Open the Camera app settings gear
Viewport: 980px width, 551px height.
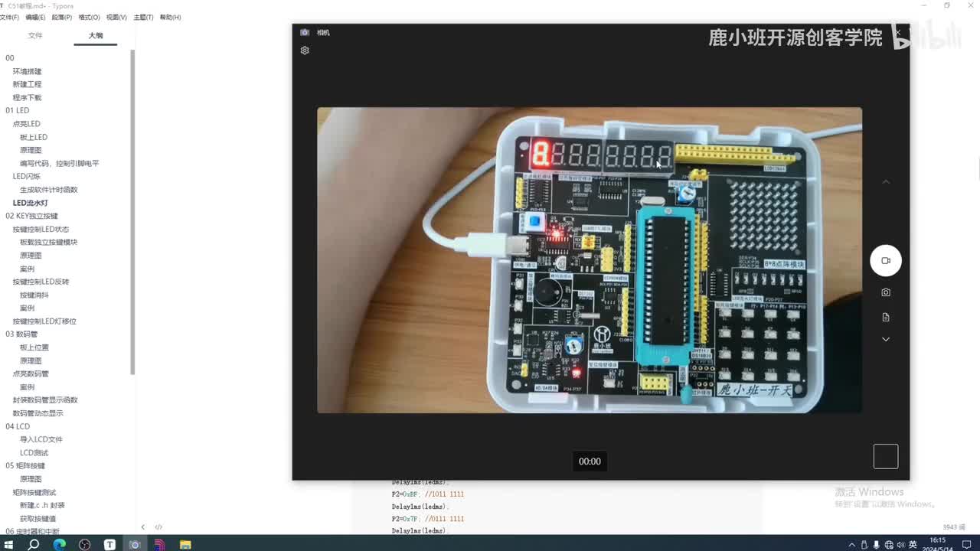tap(305, 51)
